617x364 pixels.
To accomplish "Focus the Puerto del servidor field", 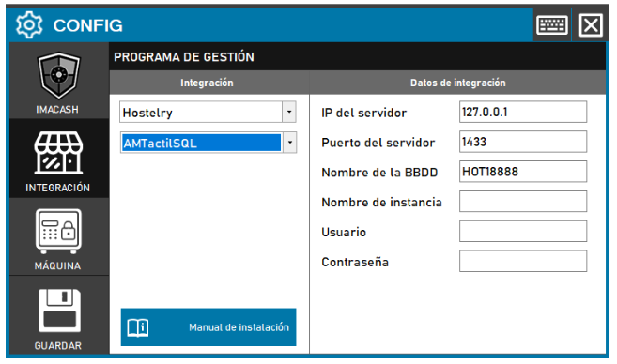I will (x=523, y=142).
